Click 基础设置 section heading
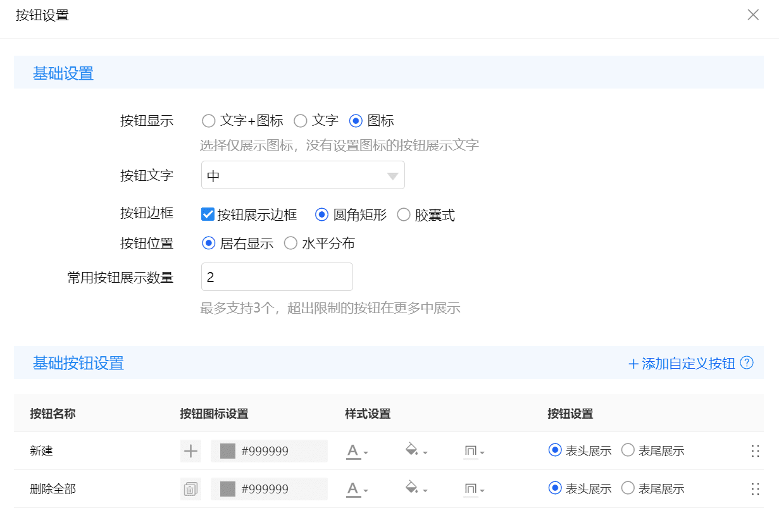Image resolution: width=779 pixels, height=532 pixels. [63, 73]
